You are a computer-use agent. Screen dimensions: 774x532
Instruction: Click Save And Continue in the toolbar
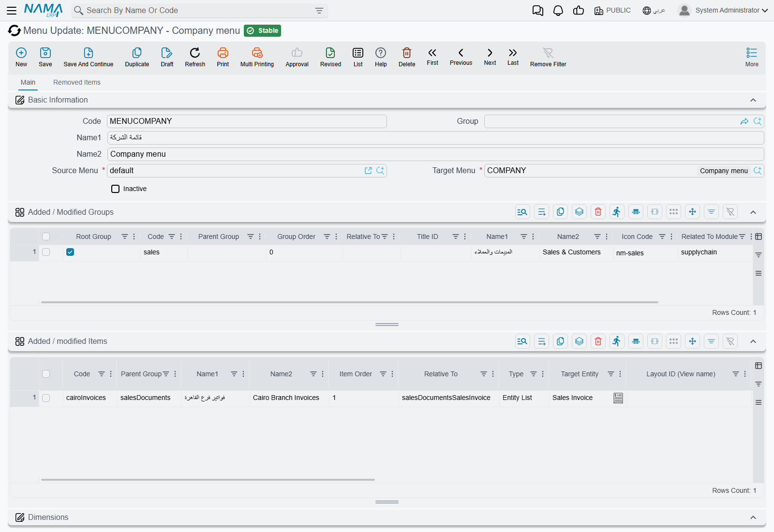coord(89,57)
